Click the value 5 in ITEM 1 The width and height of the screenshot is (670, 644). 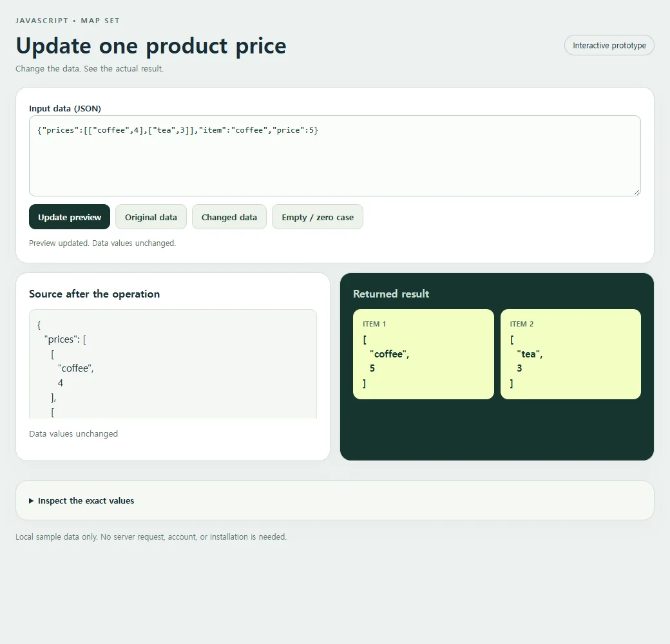(372, 368)
